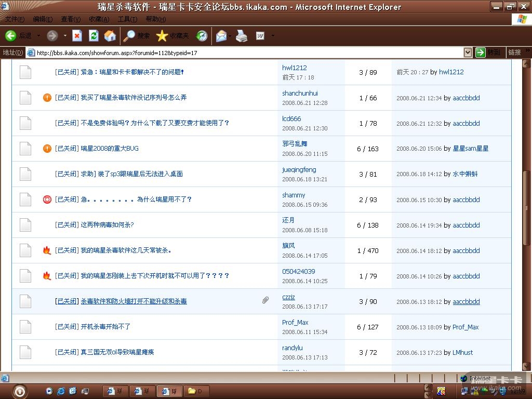Refresh the page with green arrows icon
532x399 pixels.
coord(94,36)
